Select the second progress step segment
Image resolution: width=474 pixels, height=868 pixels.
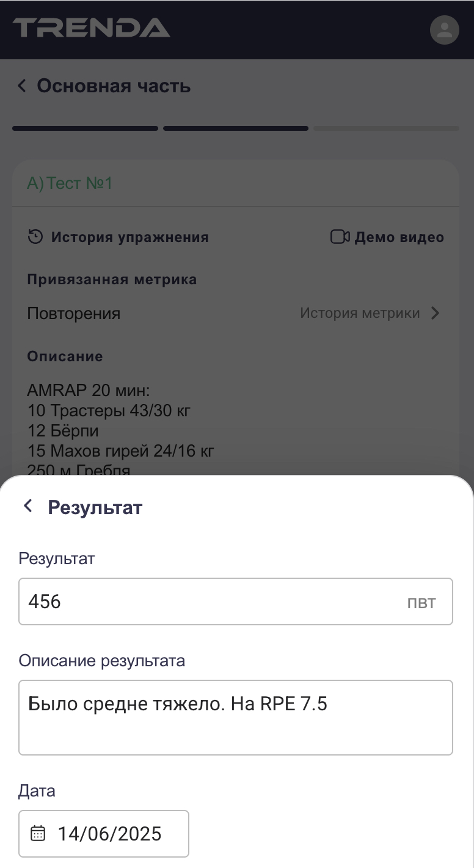coord(236,128)
